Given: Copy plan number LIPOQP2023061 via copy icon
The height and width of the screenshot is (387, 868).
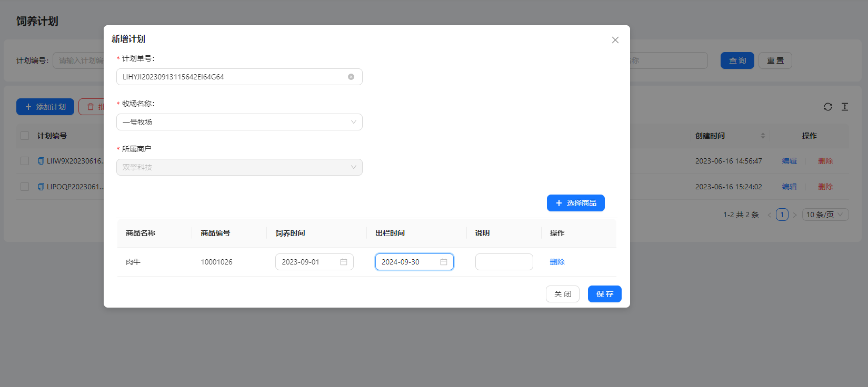Looking at the screenshot, I should (x=41, y=187).
